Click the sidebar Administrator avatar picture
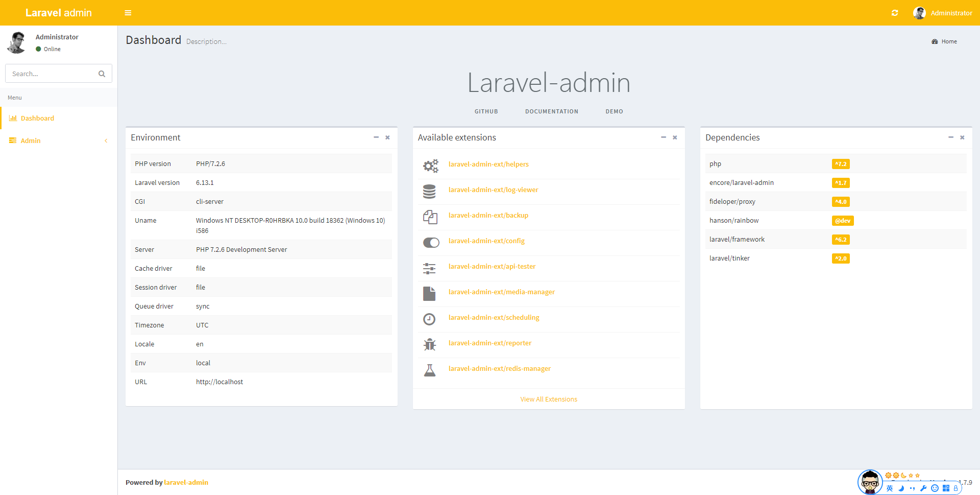The image size is (980, 495). [x=17, y=42]
